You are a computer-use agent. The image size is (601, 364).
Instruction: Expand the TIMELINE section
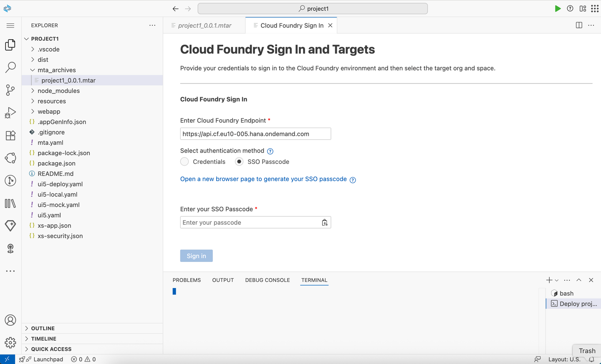(92, 339)
